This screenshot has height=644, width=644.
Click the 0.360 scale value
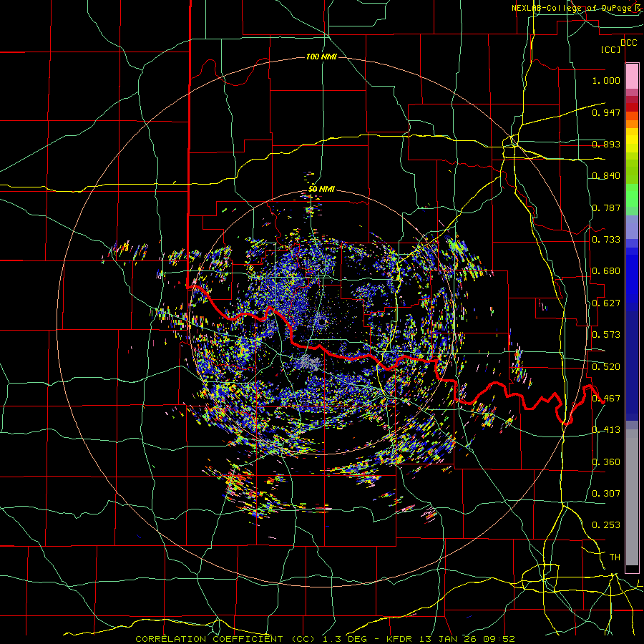pyautogui.click(x=606, y=462)
